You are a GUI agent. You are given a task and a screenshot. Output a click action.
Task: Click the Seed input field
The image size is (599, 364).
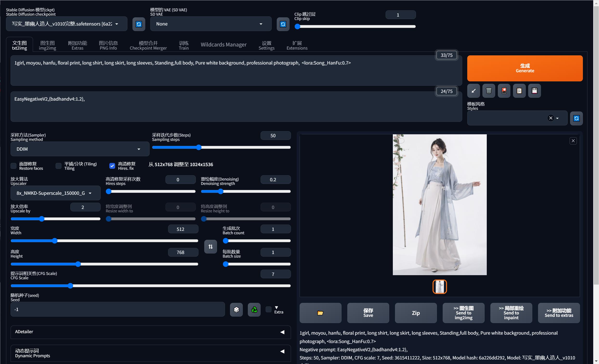coord(118,309)
